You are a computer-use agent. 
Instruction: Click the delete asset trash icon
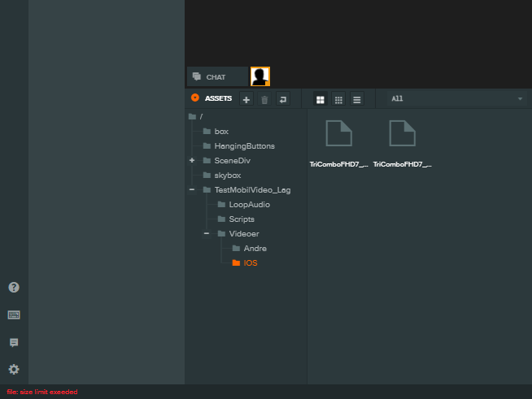pos(264,99)
